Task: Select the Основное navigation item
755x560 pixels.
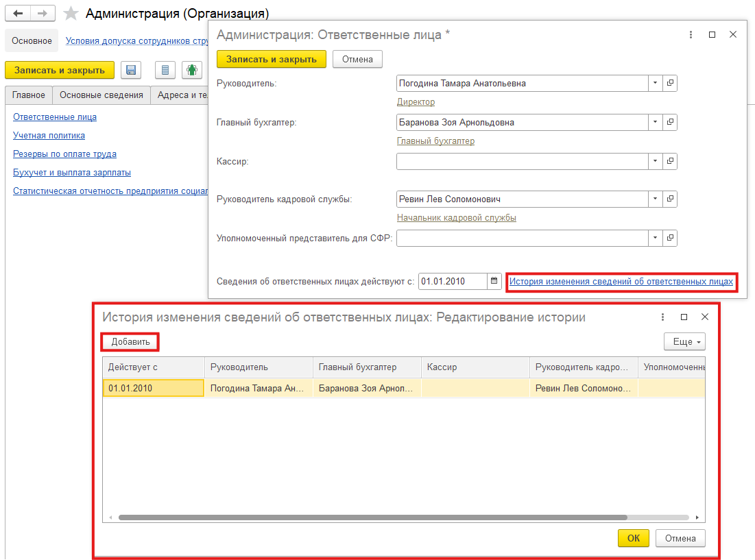Action: point(32,41)
